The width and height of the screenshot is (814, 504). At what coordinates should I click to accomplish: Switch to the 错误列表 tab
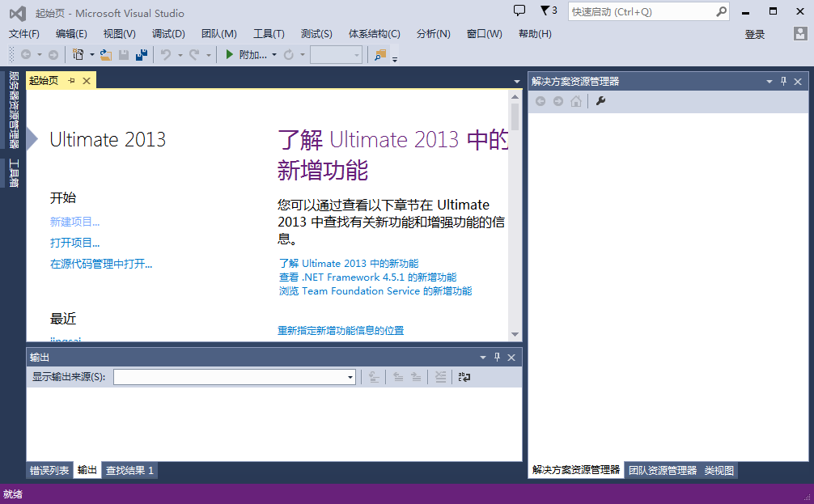(x=49, y=470)
